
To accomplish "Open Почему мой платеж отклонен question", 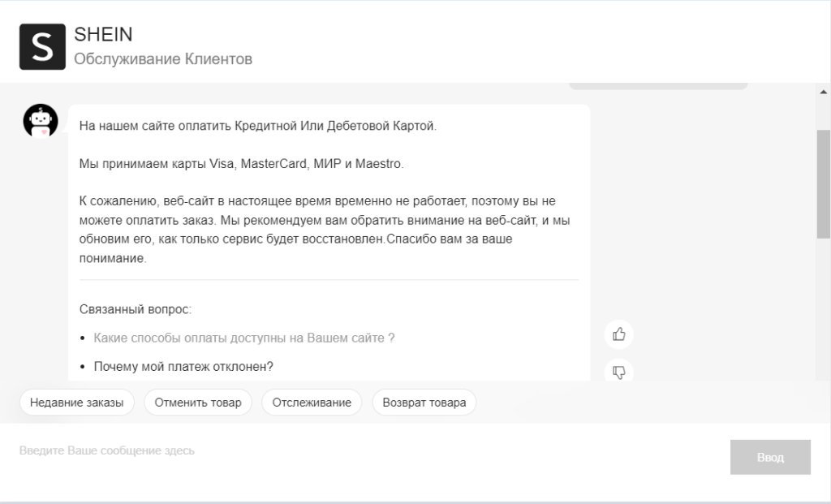I will pyautogui.click(x=183, y=366).
